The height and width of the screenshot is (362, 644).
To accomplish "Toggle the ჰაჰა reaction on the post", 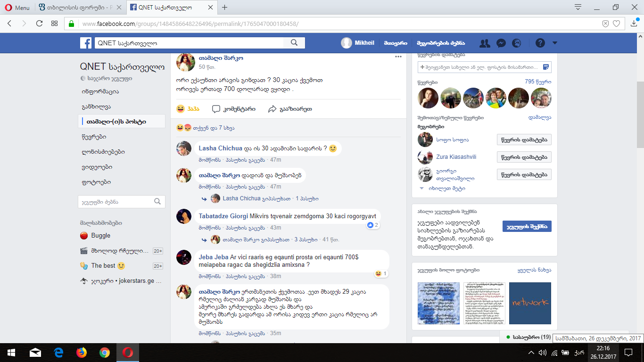I will pyautogui.click(x=188, y=109).
